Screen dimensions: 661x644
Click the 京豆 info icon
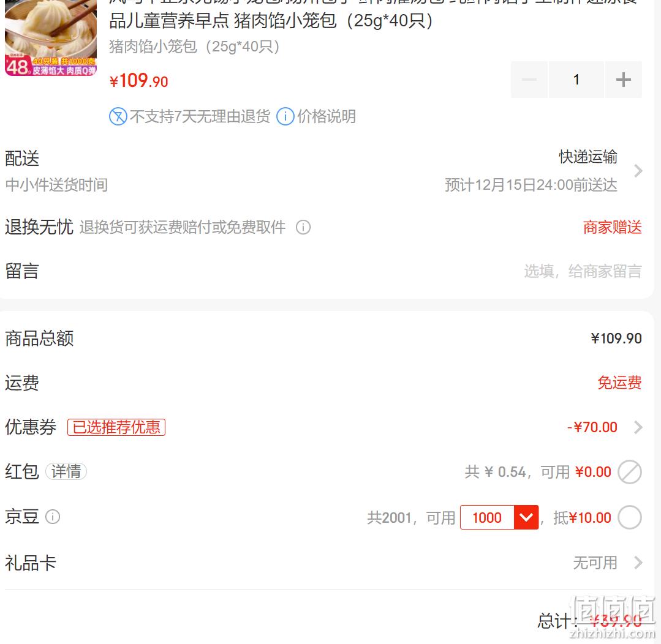[x=53, y=517]
